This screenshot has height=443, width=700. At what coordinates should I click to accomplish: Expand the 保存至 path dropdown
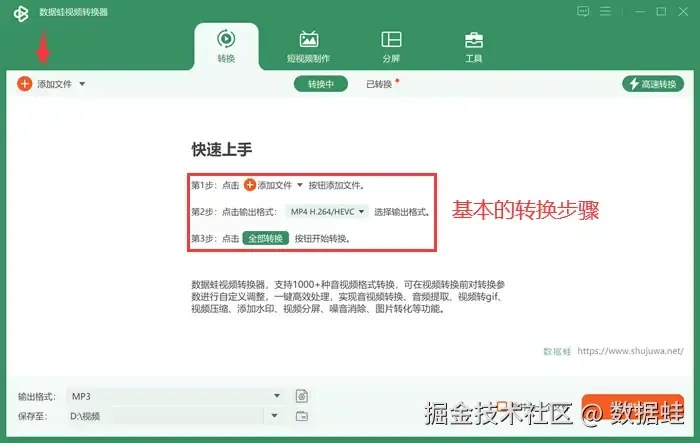click(275, 416)
